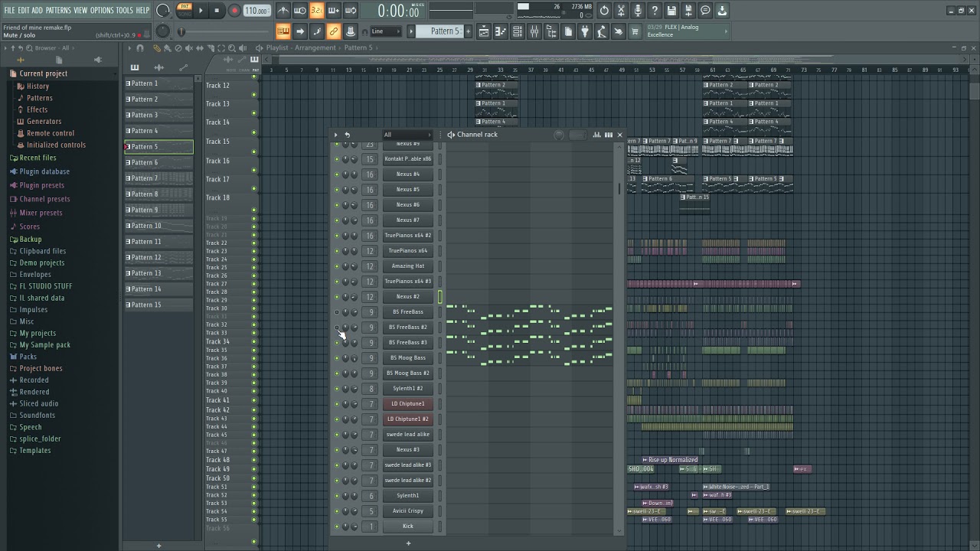
Task: Select Pattern 12 in the picker
Action: coord(159,257)
